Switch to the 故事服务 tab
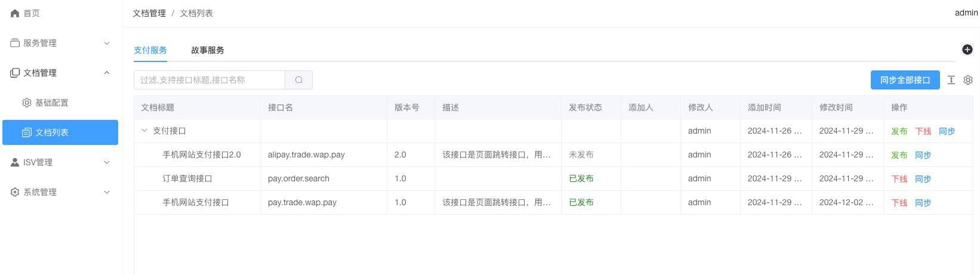Image resolution: width=980 pixels, height=275 pixels. pyautogui.click(x=208, y=50)
